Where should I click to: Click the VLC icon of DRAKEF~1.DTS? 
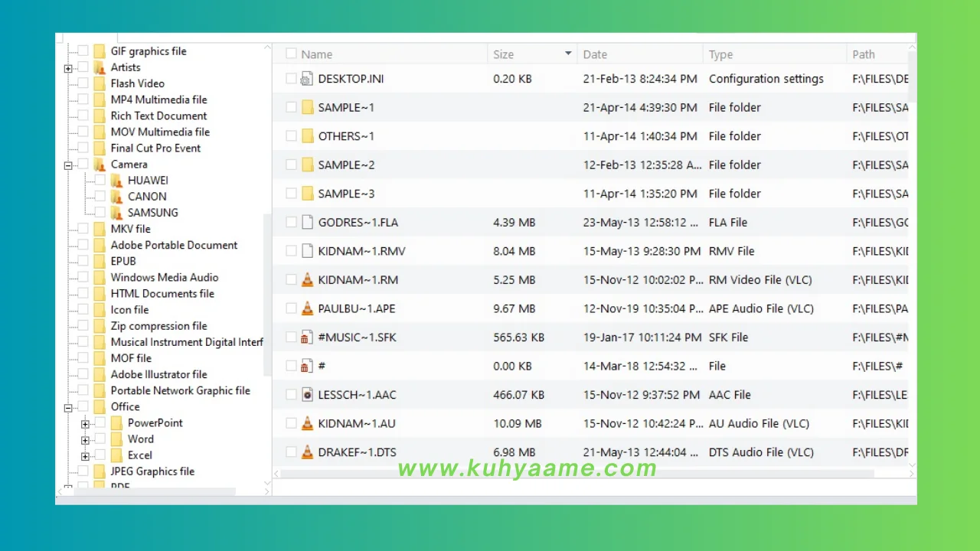pyautogui.click(x=307, y=452)
